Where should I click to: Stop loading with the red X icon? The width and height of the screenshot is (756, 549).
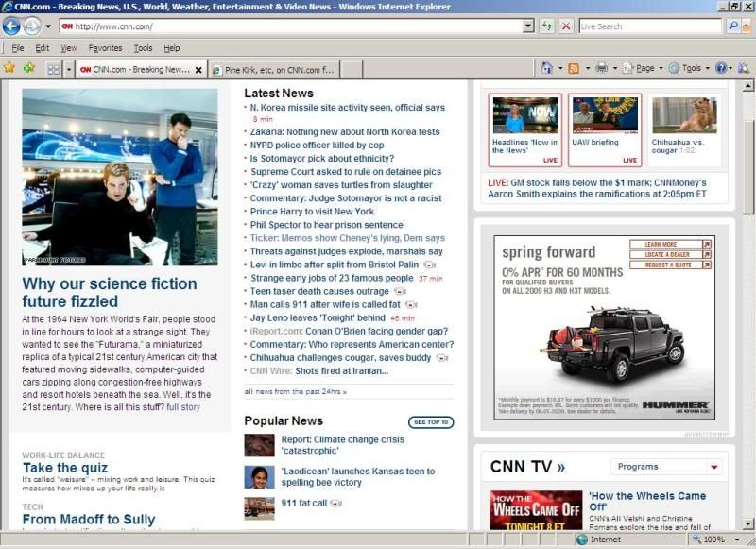point(566,26)
